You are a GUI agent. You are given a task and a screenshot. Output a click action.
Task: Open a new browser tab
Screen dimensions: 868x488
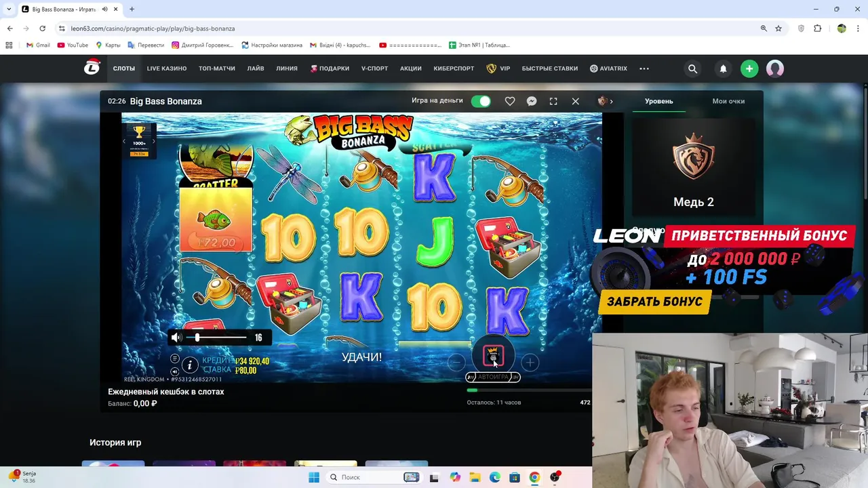click(x=132, y=9)
